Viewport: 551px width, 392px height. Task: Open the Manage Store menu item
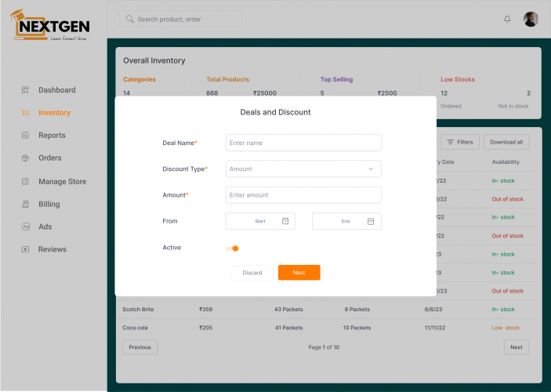pyautogui.click(x=62, y=181)
